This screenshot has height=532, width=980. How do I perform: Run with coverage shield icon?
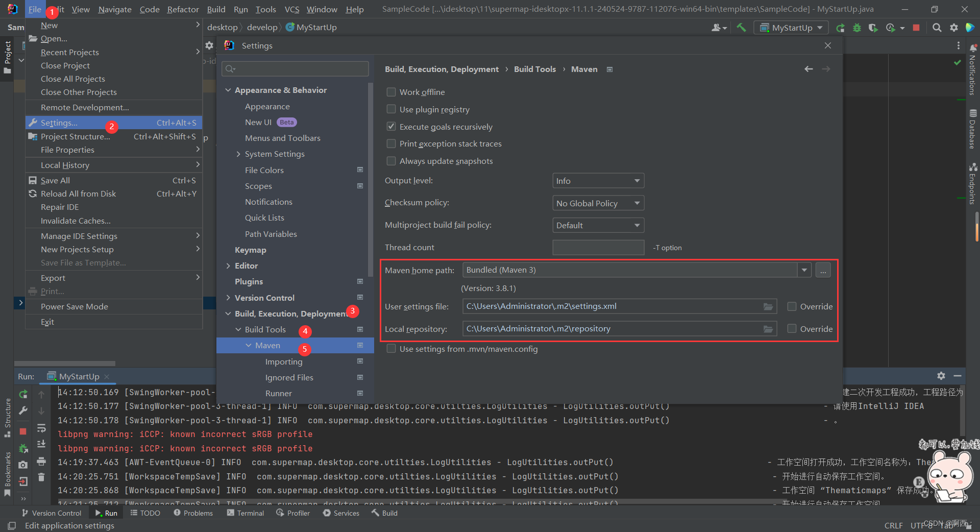coord(873,28)
